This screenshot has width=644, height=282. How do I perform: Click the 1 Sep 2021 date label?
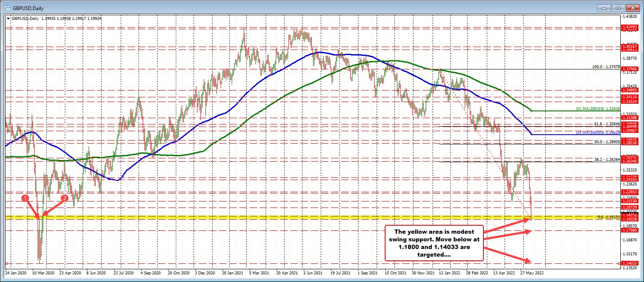(x=368, y=274)
